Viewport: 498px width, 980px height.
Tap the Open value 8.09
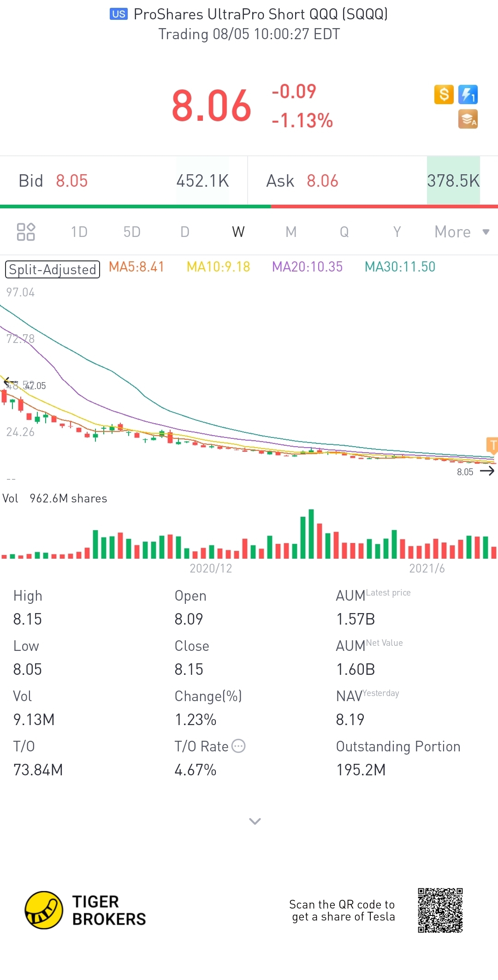189,619
